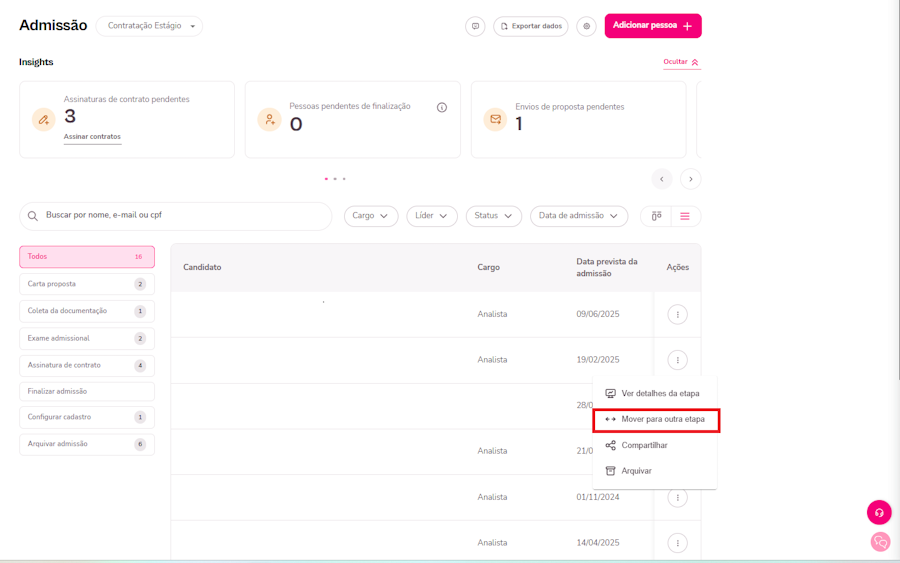The image size is (900, 563).
Task: Select Exame admissional stage
Action: tap(87, 339)
